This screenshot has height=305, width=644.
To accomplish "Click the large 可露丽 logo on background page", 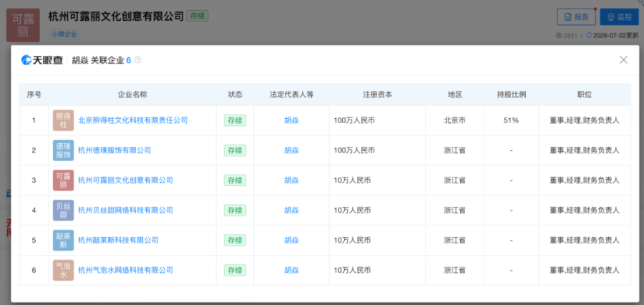I will (23, 25).
